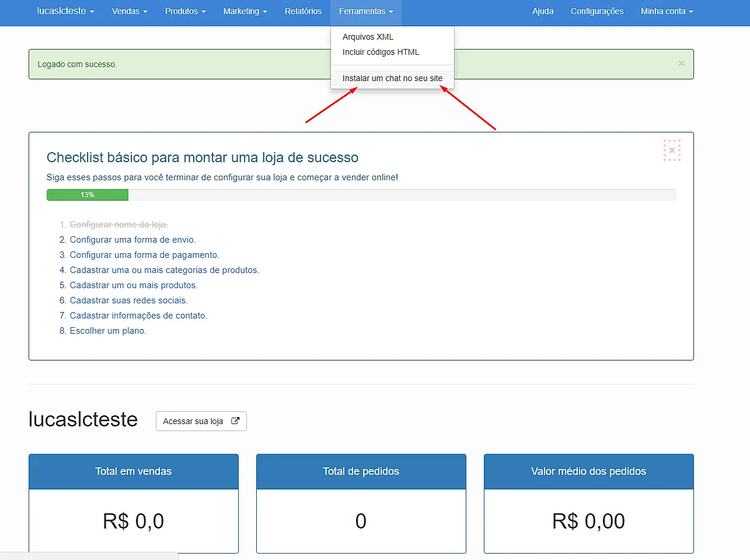Image resolution: width=750 pixels, height=560 pixels.
Task: Select 'Instalar um chat no seu site'
Action: pos(392,78)
